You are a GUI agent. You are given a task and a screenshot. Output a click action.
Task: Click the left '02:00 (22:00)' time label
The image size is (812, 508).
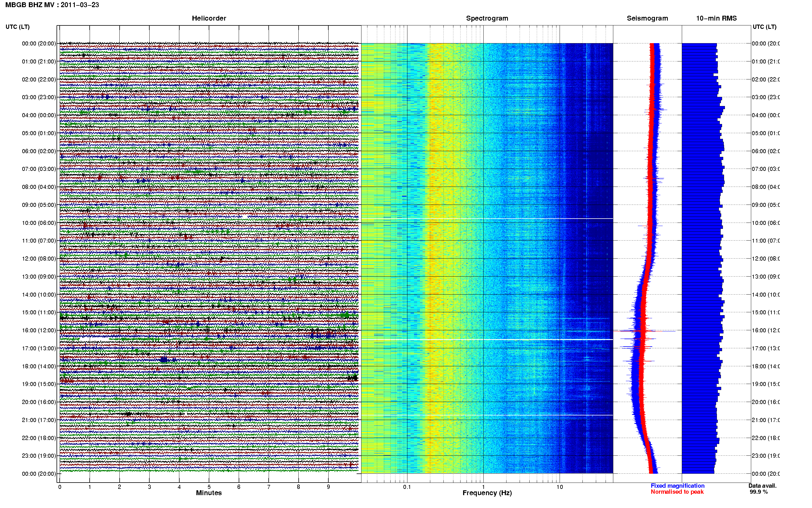39,79
